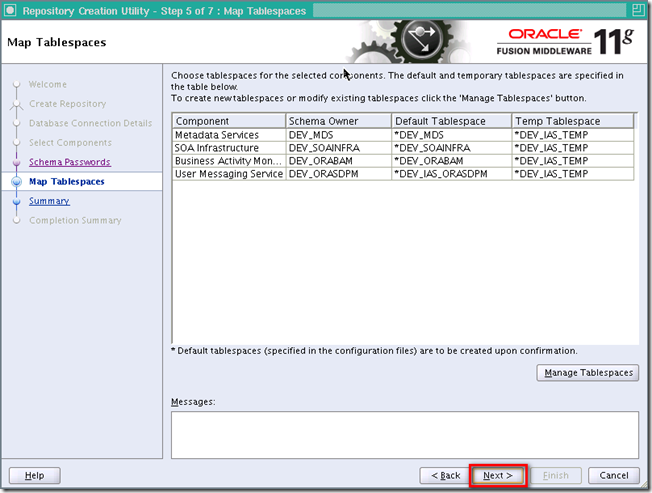Click the Schema Owner column header
652x493 pixels.
pyautogui.click(x=338, y=121)
